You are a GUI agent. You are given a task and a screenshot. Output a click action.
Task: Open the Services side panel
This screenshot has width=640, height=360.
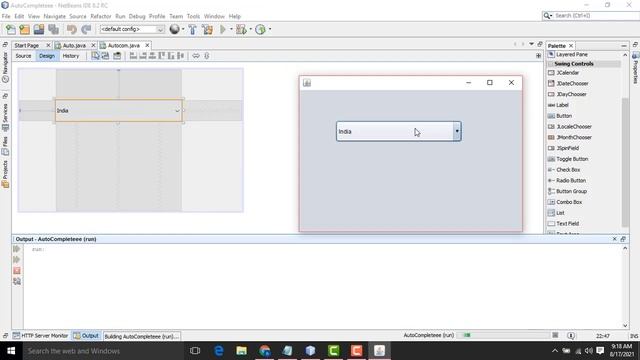pyautogui.click(x=5, y=117)
